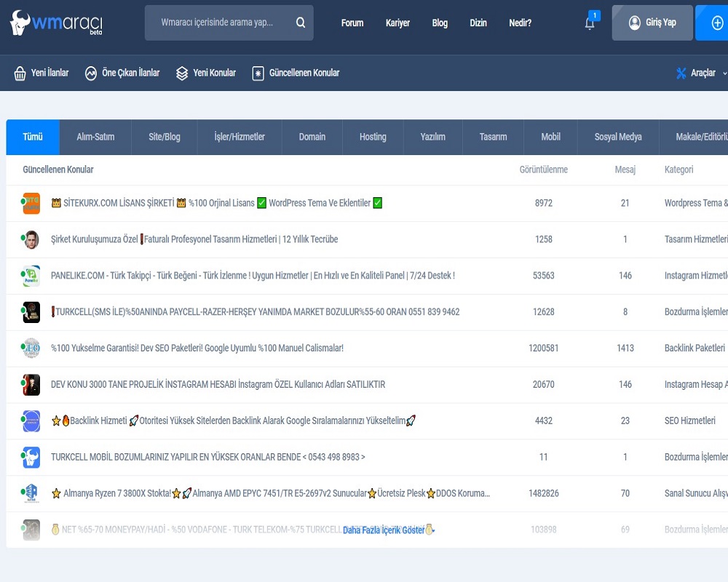Open the TURKCELL(SMS İLE) PAYCELL topic

(x=256, y=312)
